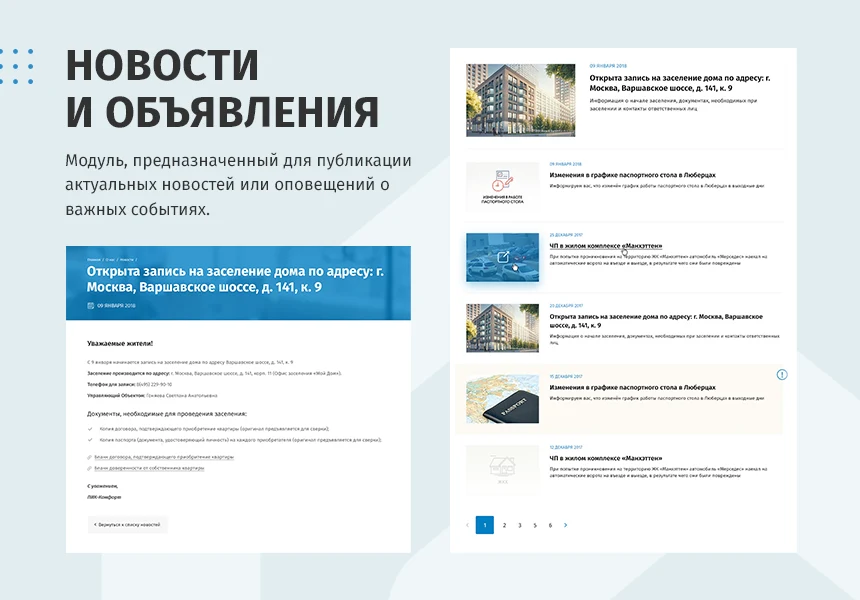Open underlined 'ЧП в жилом комплексе «Манхэттен»' title

[606, 246]
